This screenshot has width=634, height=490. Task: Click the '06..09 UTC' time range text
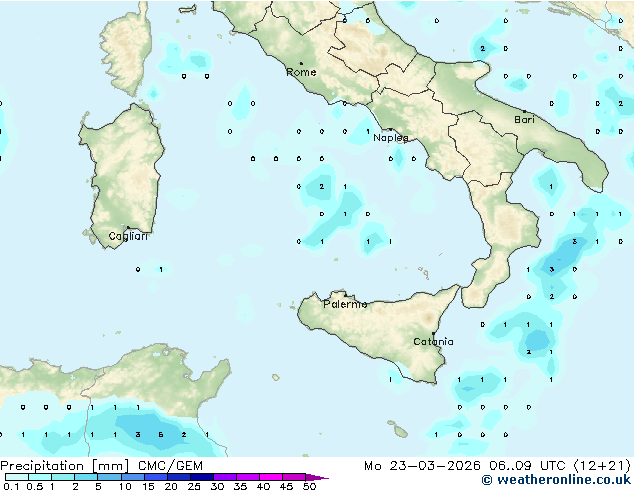[526, 466]
